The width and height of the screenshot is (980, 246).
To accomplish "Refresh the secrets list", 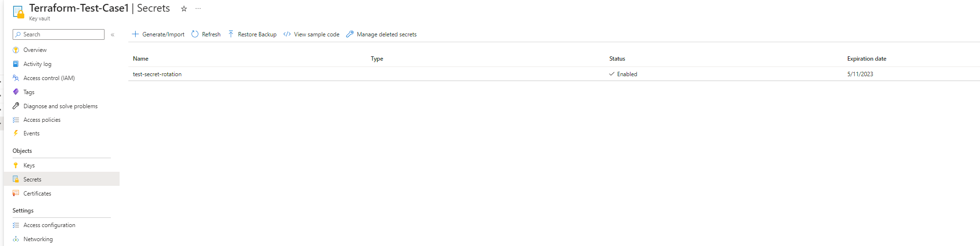I will [211, 34].
